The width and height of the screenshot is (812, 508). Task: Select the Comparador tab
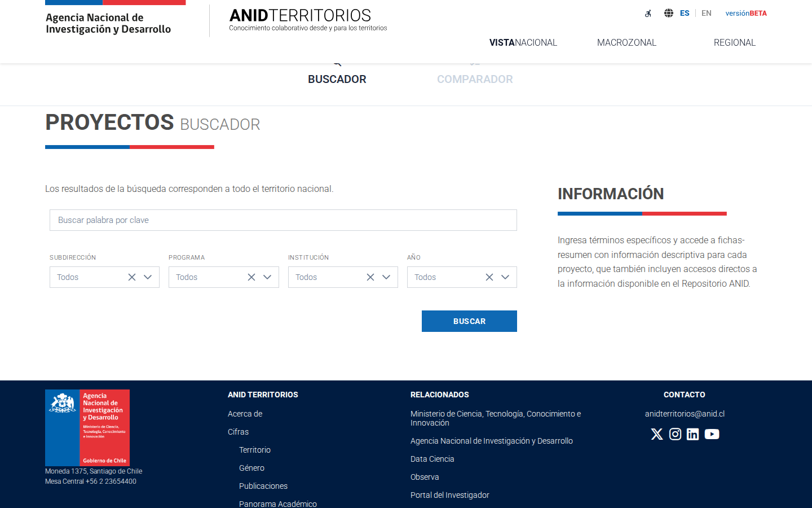475,79
